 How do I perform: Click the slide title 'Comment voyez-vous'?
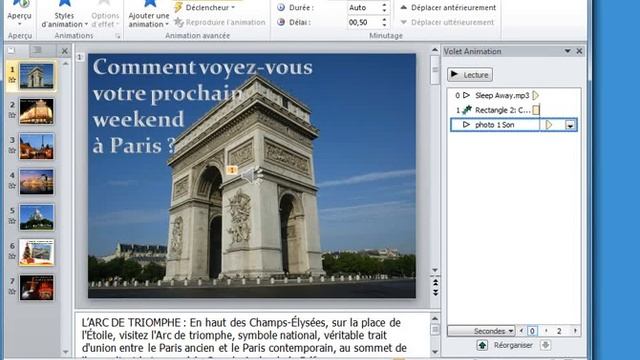[203, 67]
